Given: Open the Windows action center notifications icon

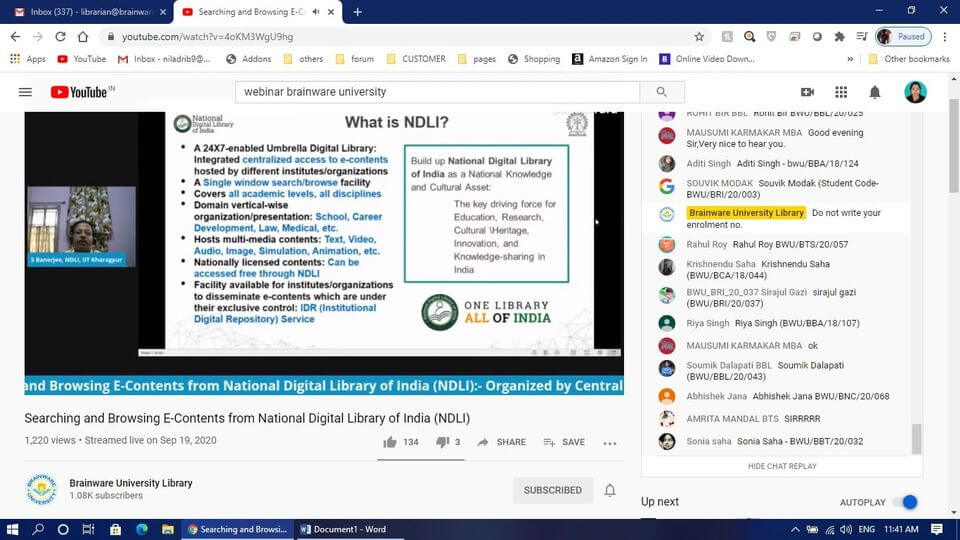Looking at the screenshot, I should pyautogui.click(x=937, y=529).
